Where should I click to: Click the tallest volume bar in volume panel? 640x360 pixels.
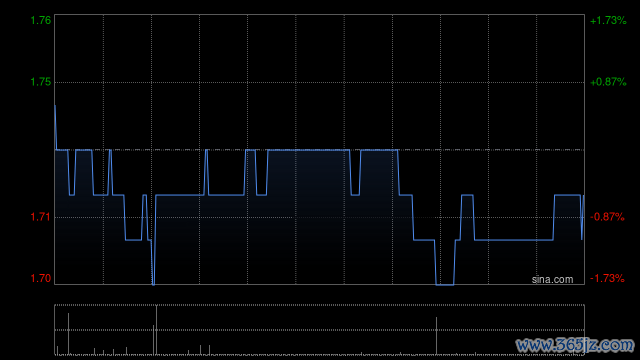(x=156, y=330)
